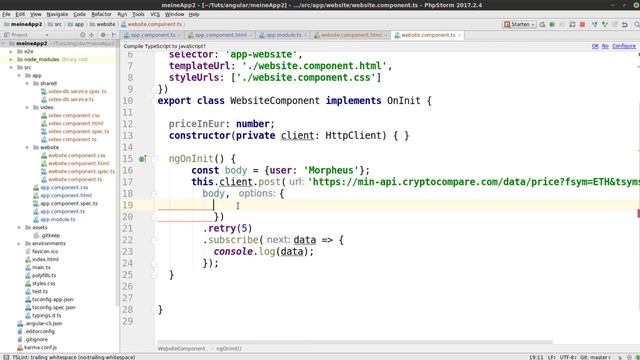Click the fold marker on line 9
The width and height of the screenshot is (640, 360).
pyautogui.click(x=155, y=89)
